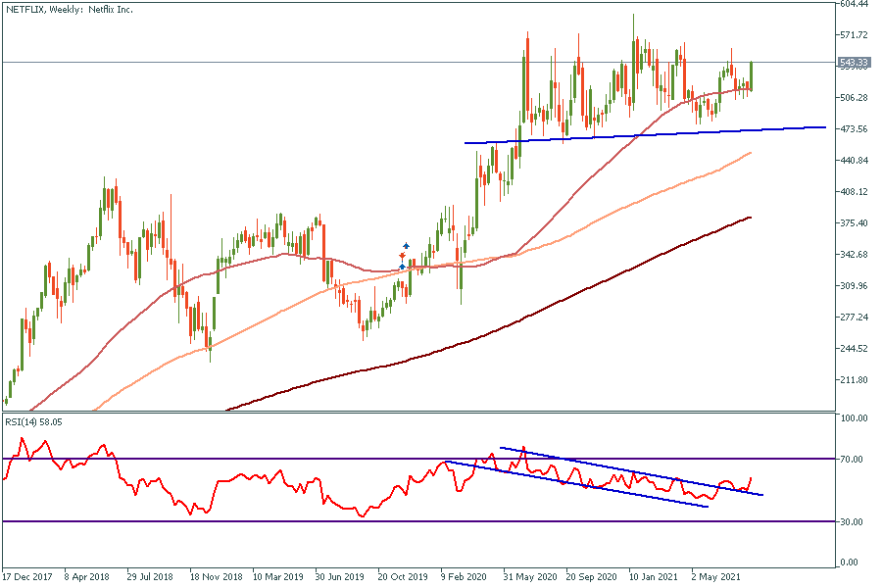This screenshot has width=882, height=588.
Task: Select the chart title 'NETFLIX, Weekly: Netflix Inc.'
Action: [x=70, y=10]
